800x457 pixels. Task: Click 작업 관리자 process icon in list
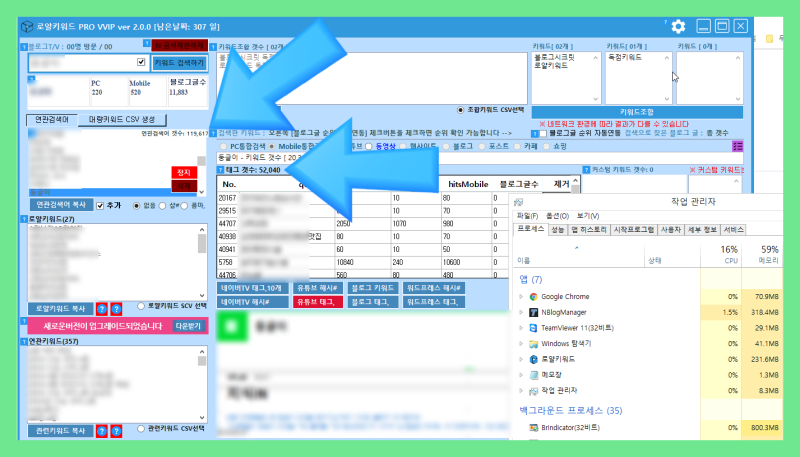pyautogui.click(x=533, y=391)
